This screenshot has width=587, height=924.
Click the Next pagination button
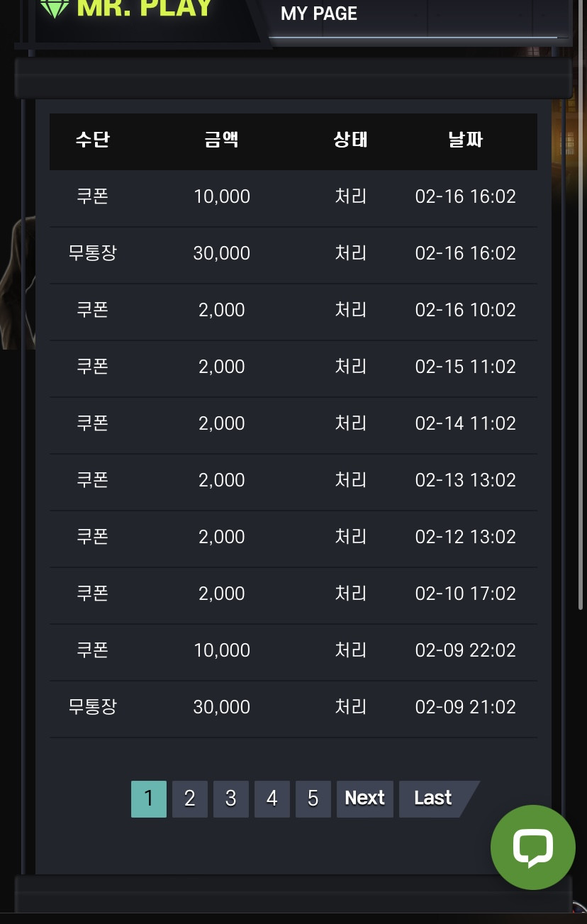(364, 798)
